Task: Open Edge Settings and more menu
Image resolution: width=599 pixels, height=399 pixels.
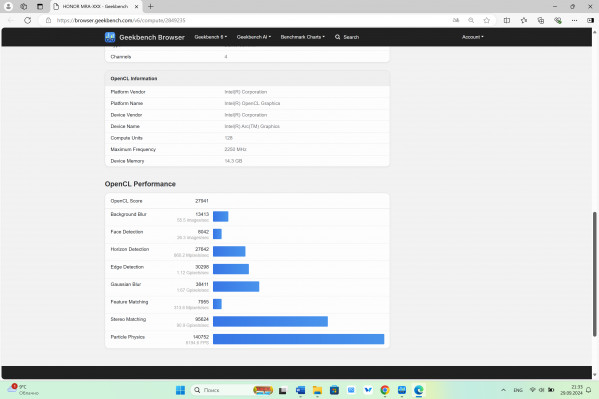Action: pyautogui.click(x=574, y=20)
